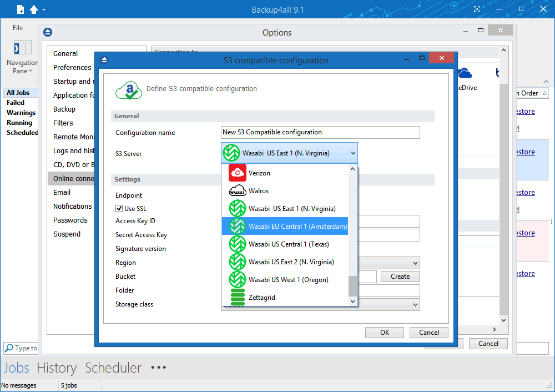Select the Running jobs filter
The image size is (555, 392).
19,123
